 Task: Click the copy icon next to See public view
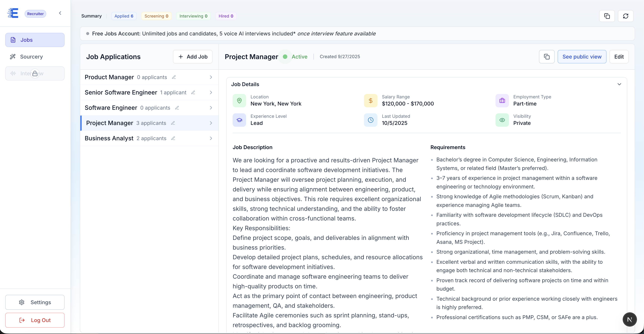[x=546, y=57]
